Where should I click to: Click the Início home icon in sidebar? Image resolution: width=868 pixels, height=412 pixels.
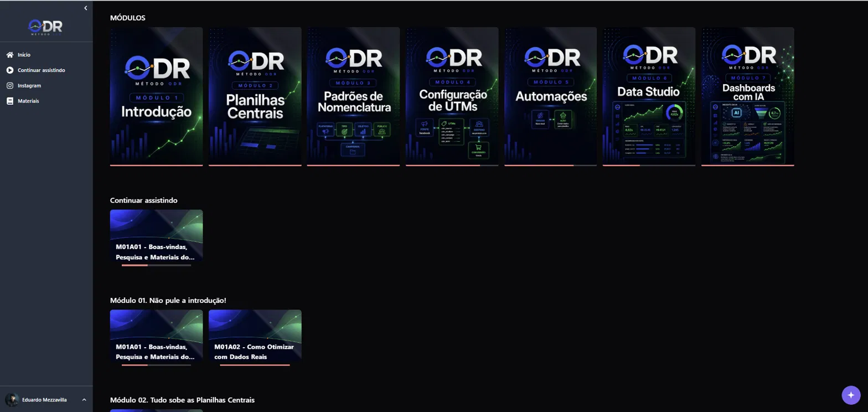pos(9,55)
